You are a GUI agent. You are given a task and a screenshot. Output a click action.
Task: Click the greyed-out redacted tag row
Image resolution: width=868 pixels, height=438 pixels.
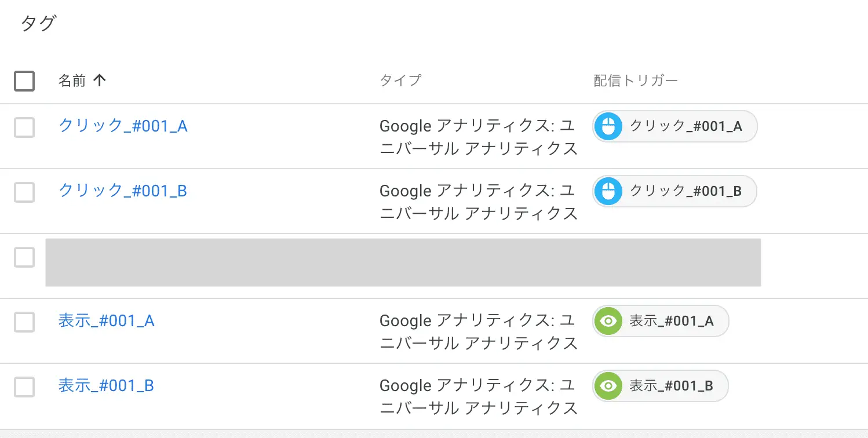click(x=403, y=262)
